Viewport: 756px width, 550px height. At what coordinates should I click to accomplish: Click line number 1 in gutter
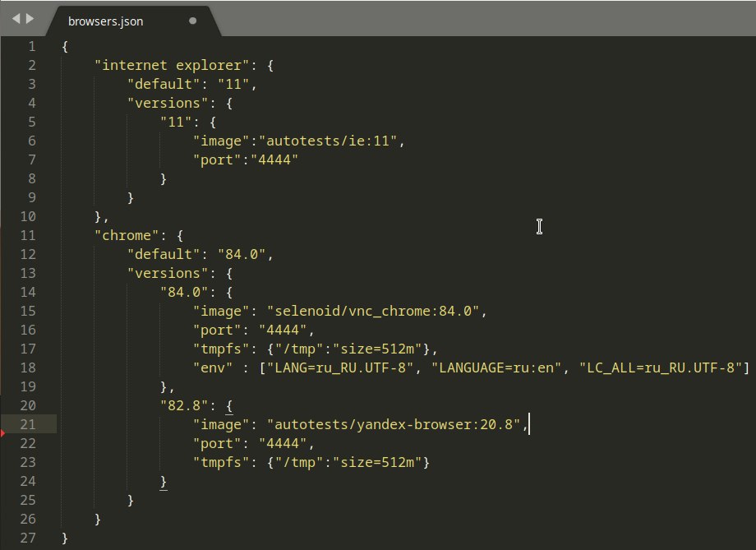32,46
